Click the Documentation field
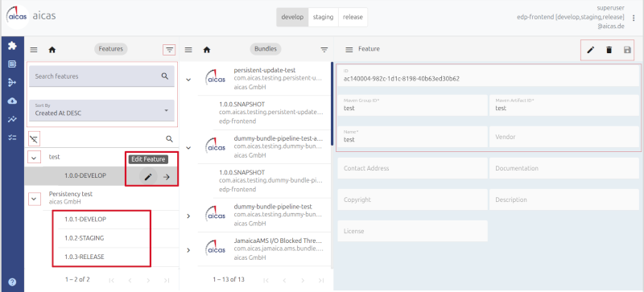This screenshot has height=292, width=644. point(564,168)
